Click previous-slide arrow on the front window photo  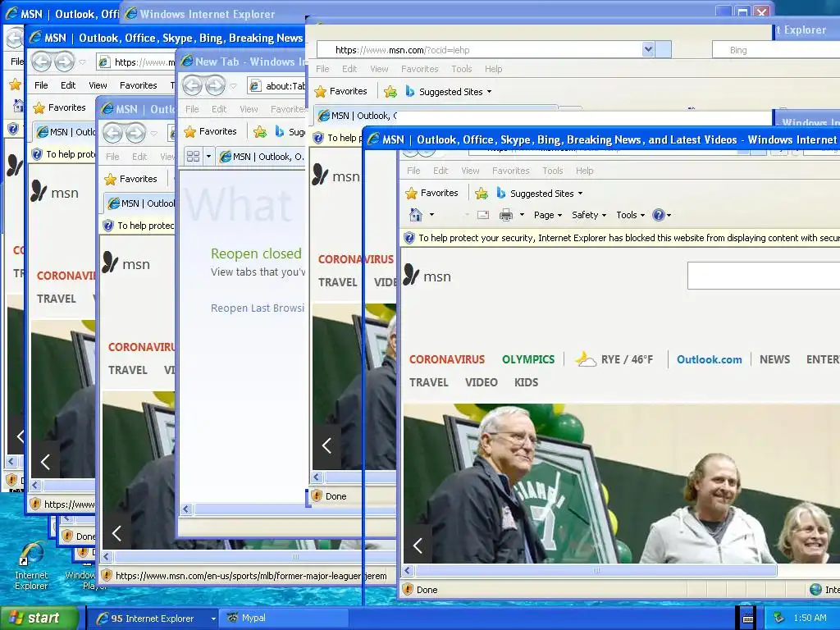coord(418,546)
